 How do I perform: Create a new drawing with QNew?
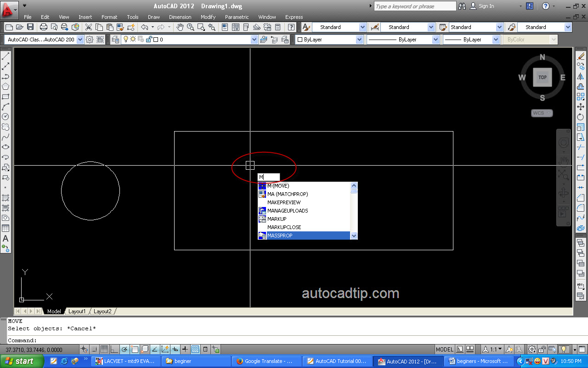pyautogui.click(x=9, y=27)
